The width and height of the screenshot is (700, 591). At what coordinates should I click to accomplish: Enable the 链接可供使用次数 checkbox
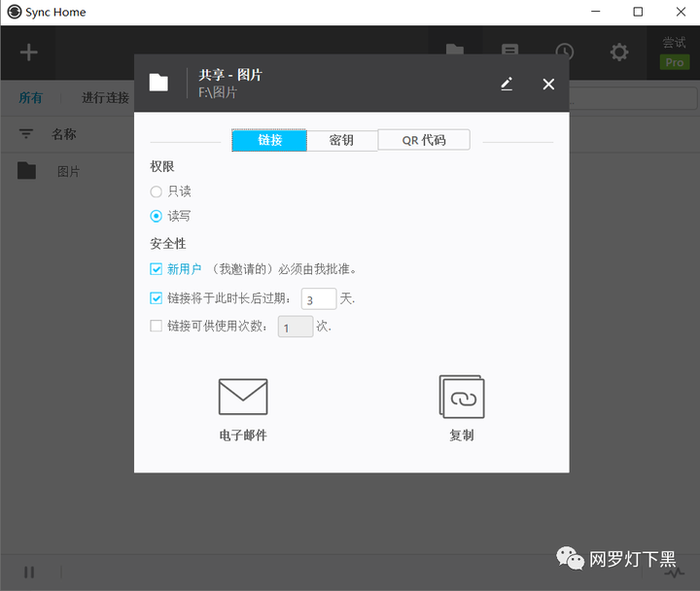click(156, 326)
